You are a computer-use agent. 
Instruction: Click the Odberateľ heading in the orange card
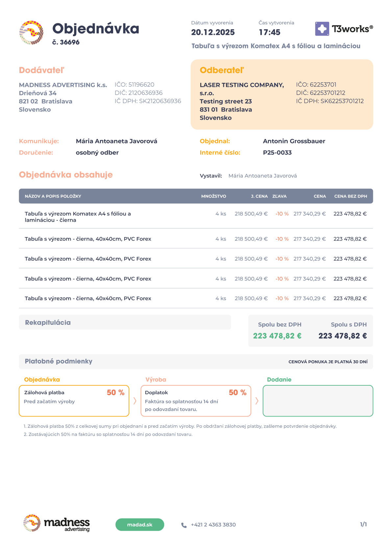[222, 70]
